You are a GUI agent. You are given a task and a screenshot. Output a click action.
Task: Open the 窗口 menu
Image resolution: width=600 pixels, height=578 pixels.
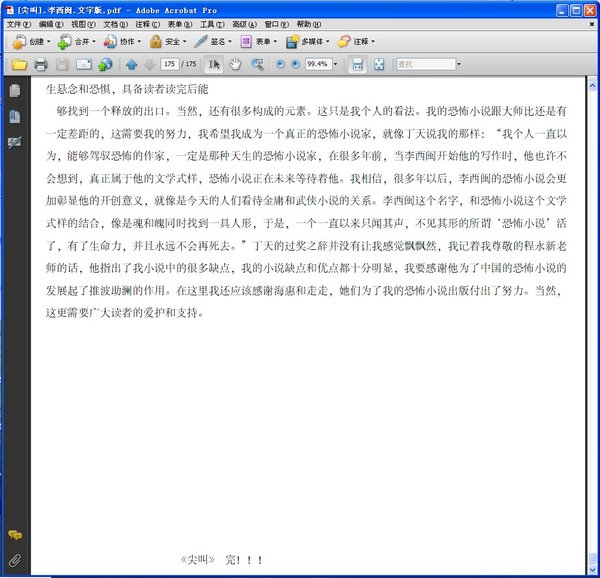(277, 24)
